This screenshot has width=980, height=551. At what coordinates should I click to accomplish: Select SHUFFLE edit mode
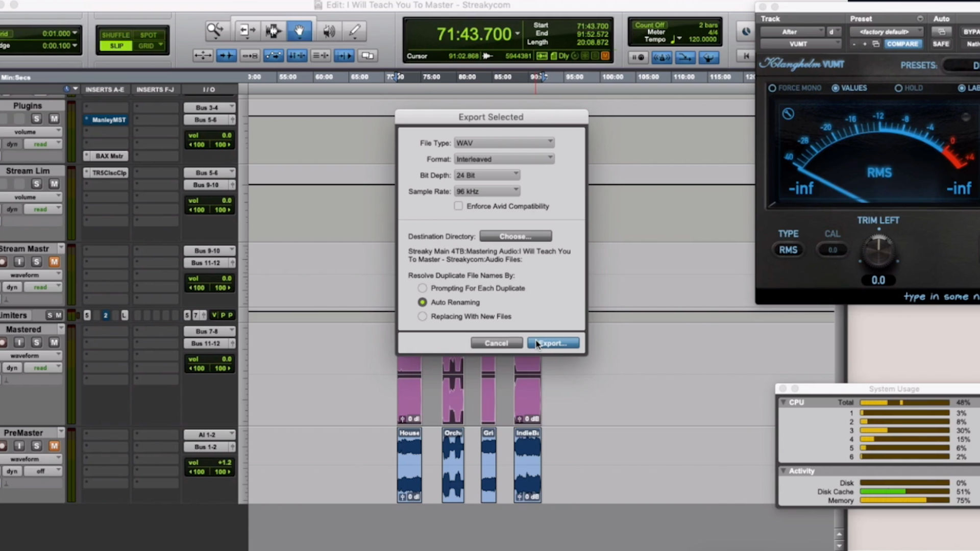116,35
